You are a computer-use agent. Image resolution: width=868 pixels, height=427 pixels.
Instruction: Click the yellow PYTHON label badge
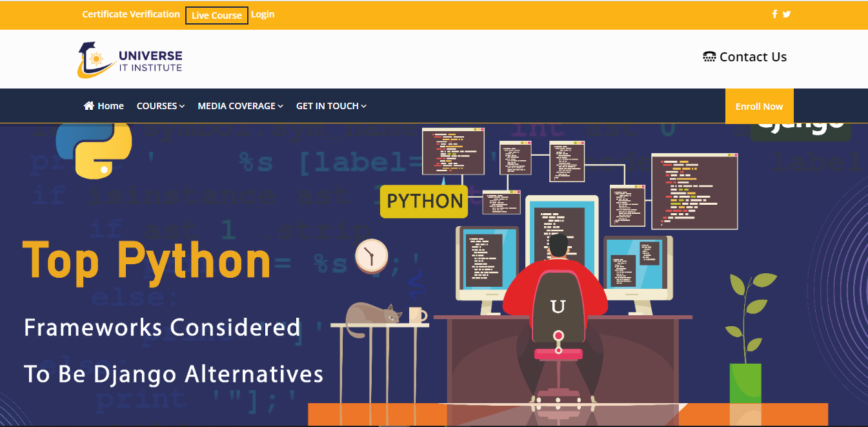coord(424,201)
